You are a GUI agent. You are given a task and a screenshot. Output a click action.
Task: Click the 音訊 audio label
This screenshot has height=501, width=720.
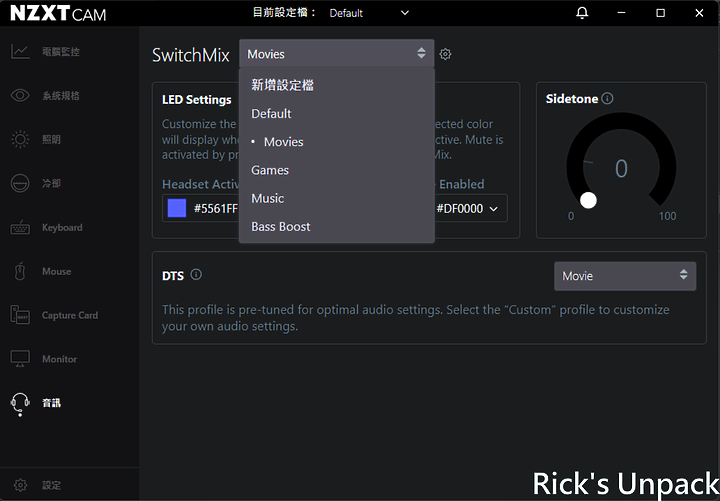pyautogui.click(x=51, y=403)
